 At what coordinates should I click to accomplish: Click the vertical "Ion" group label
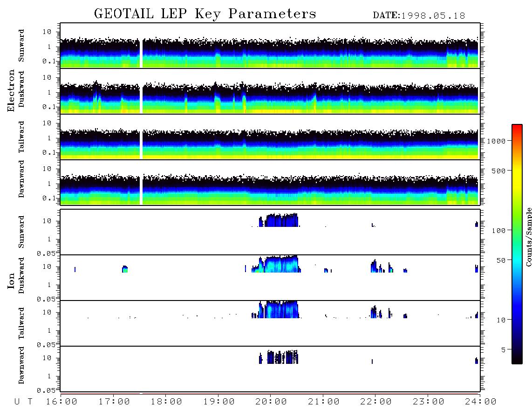[x=11, y=280]
